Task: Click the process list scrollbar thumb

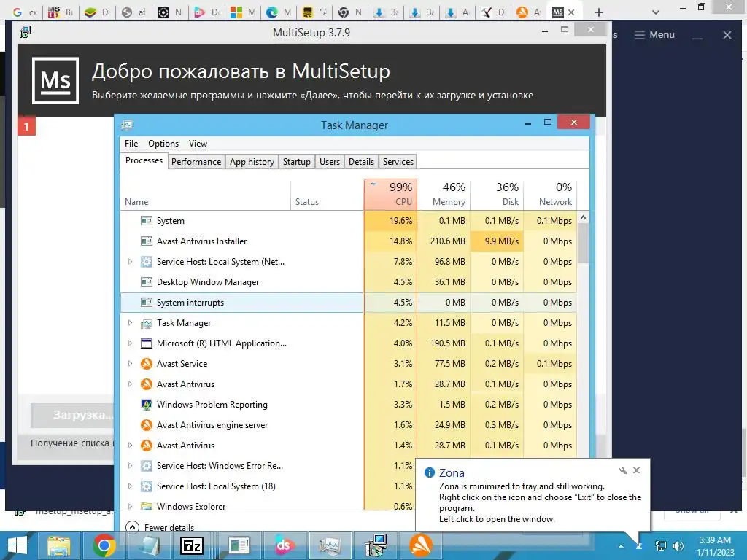Action: click(x=583, y=243)
